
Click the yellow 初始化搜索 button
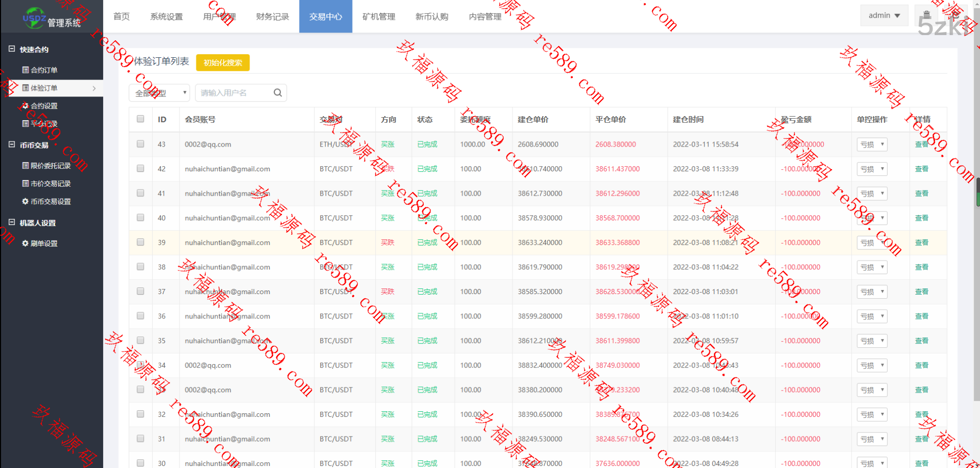[x=223, y=62]
